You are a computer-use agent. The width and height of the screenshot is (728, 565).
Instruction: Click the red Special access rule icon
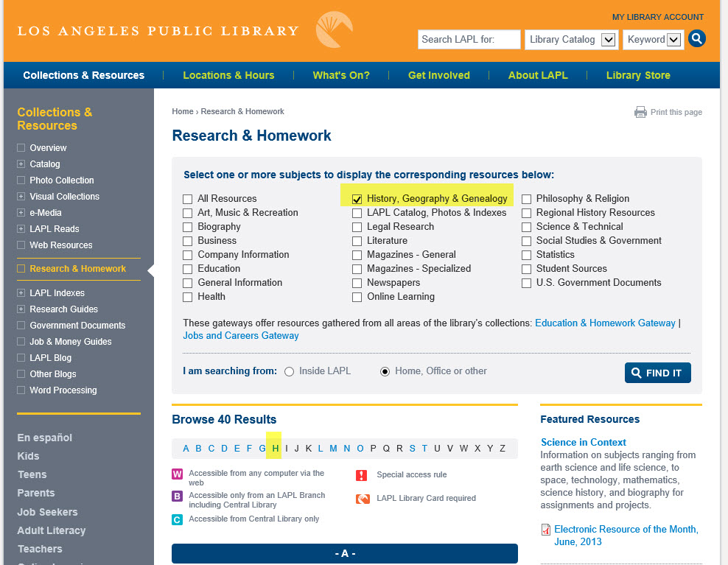click(361, 475)
